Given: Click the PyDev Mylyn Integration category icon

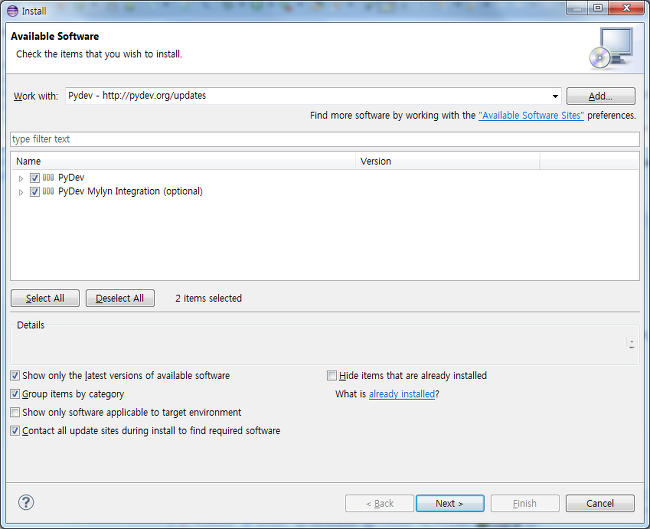Looking at the screenshot, I should [49, 192].
